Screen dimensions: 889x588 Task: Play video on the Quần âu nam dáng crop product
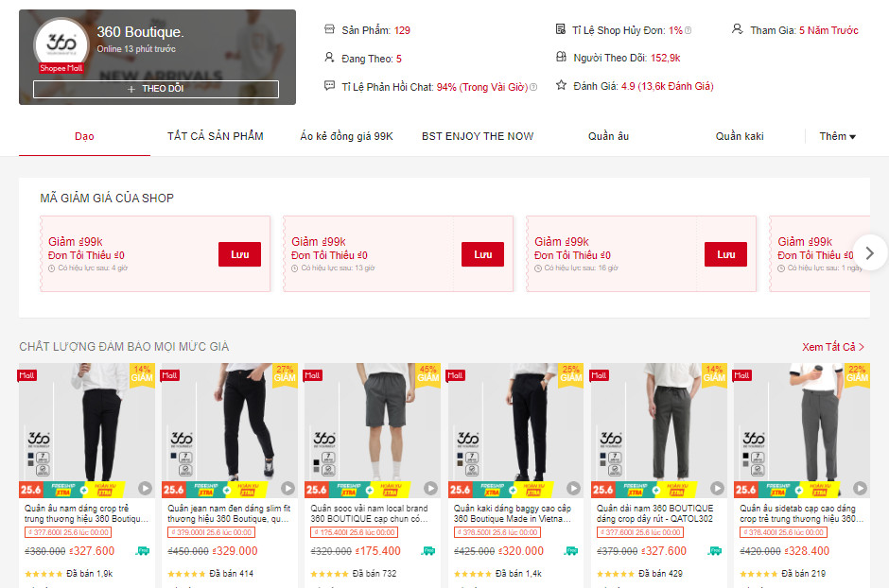point(145,489)
